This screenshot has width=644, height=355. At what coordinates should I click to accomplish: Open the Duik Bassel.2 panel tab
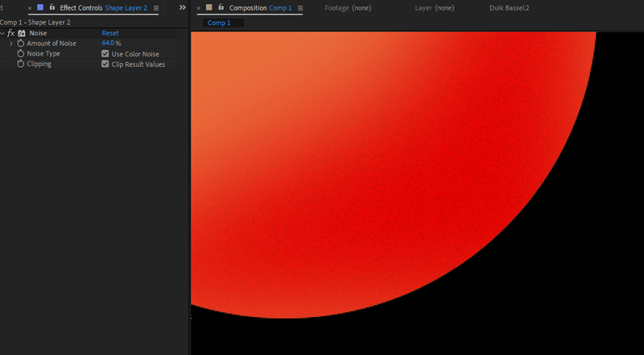point(509,8)
